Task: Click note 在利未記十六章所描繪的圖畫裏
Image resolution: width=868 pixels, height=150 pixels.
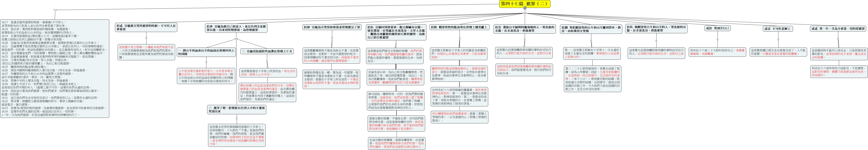Action: [x=459, y=97]
